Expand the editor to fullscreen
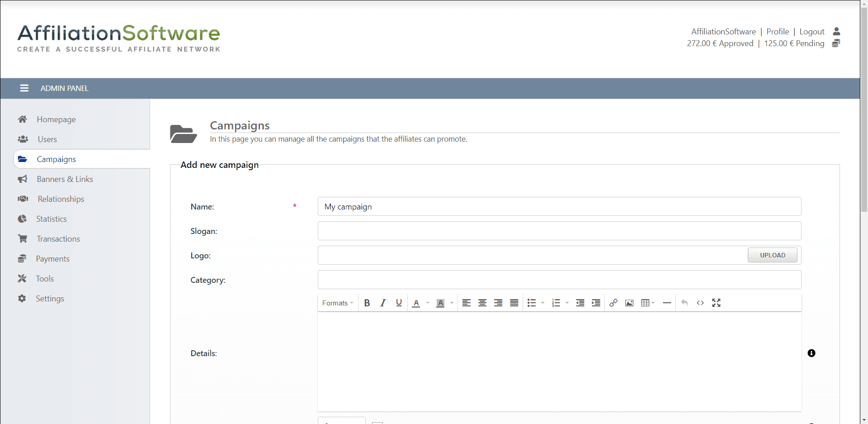The height and width of the screenshot is (424, 868). coord(716,303)
